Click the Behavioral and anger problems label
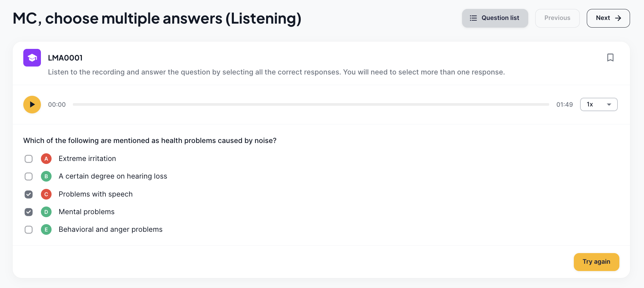The width and height of the screenshot is (644, 288). (110, 229)
